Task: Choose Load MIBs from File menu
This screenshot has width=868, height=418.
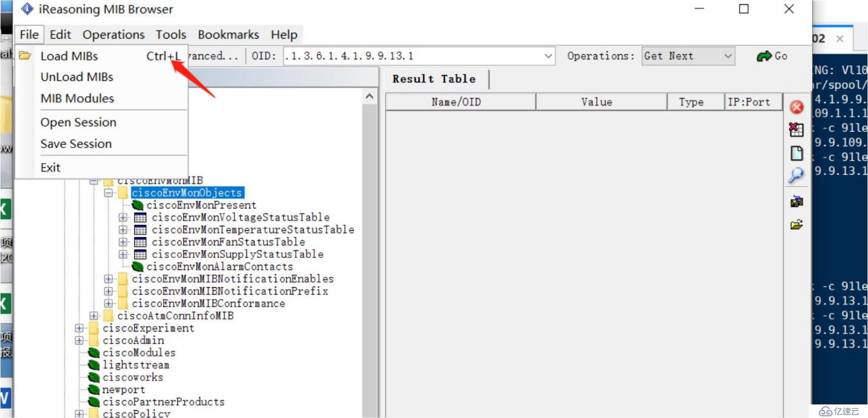Action: click(x=102, y=56)
